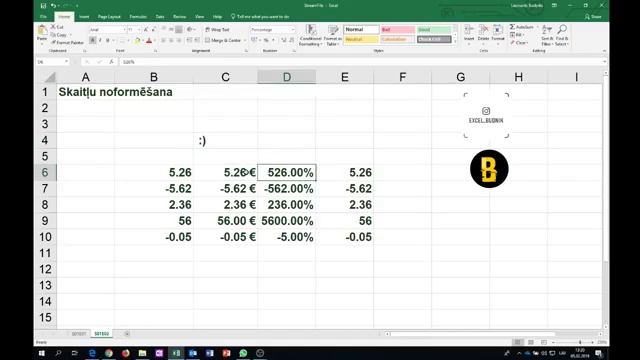Toggle bold formatting
640x360 pixels.
[93, 40]
